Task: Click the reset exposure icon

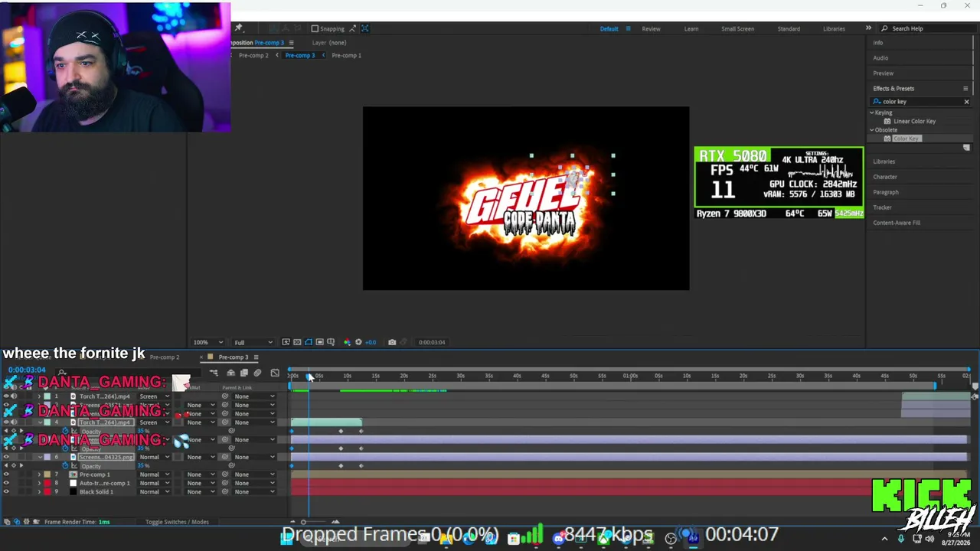Action: (x=358, y=342)
